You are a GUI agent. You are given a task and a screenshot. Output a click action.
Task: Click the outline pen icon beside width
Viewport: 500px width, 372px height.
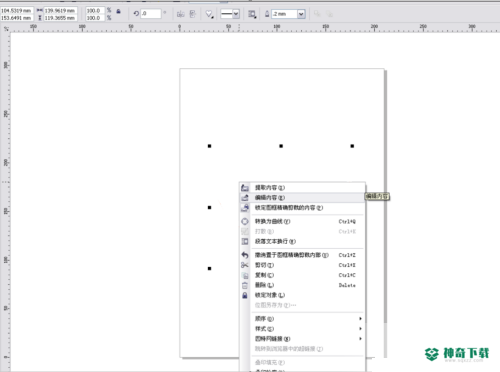(x=267, y=14)
